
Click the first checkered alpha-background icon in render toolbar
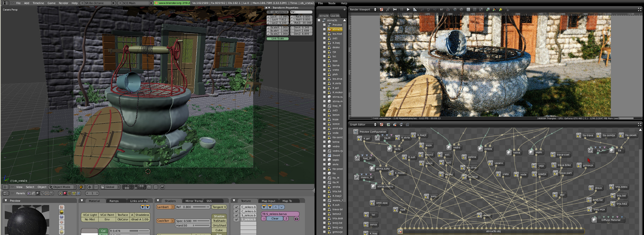click(x=468, y=10)
